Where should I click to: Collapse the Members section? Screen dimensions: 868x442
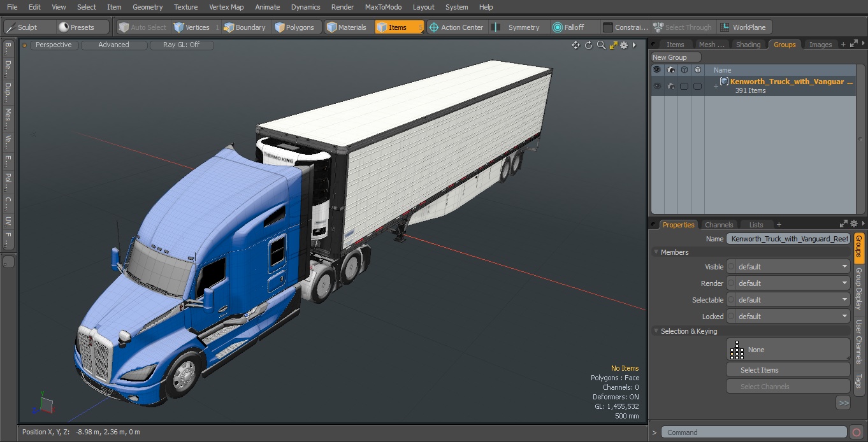pyautogui.click(x=656, y=252)
